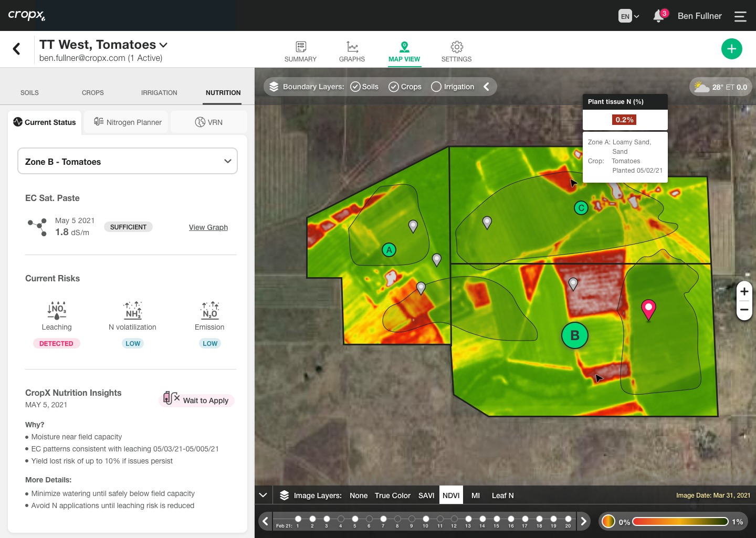This screenshot has width=756, height=538.
Task: Open MAP VIEW
Action: [404, 52]
